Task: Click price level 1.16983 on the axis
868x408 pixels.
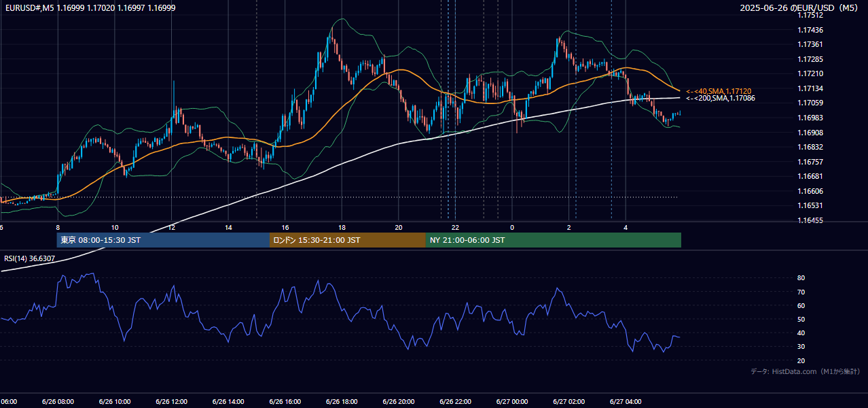Action: point(810,118)
